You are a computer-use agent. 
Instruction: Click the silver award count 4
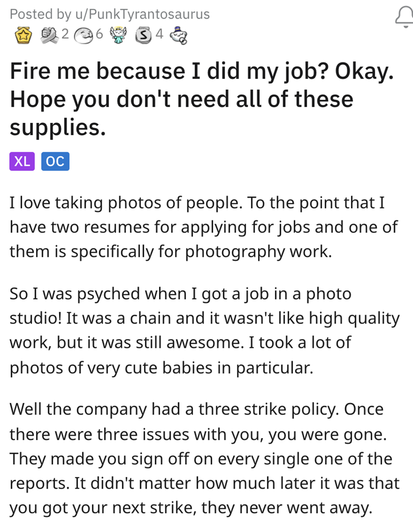pos(159,35)
